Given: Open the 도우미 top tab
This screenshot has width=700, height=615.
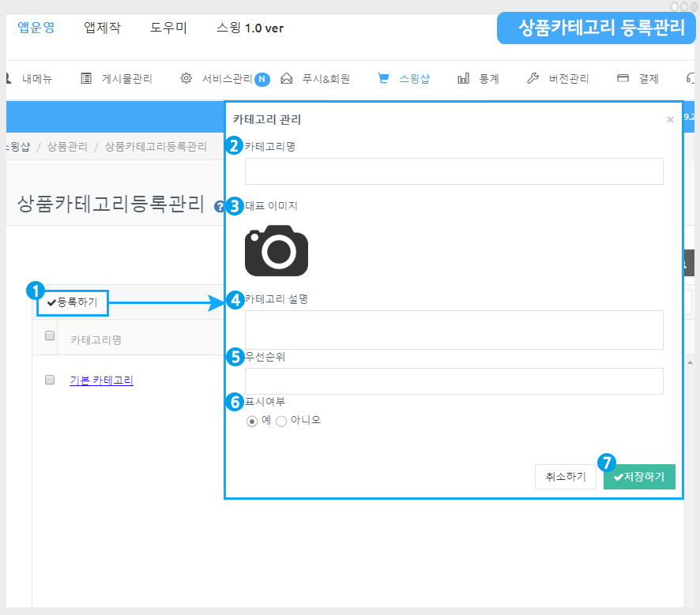Looking at the screenshot, I should tap(168, 28).
